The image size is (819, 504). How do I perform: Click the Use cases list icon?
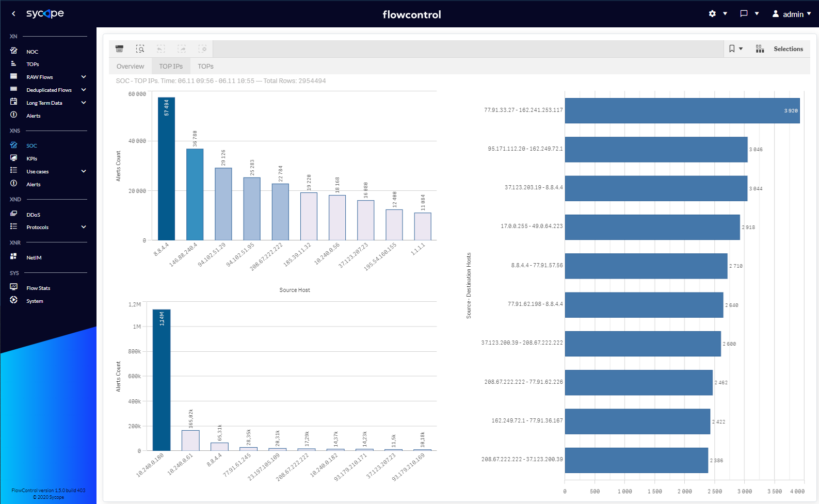click(x=14, y=170)
